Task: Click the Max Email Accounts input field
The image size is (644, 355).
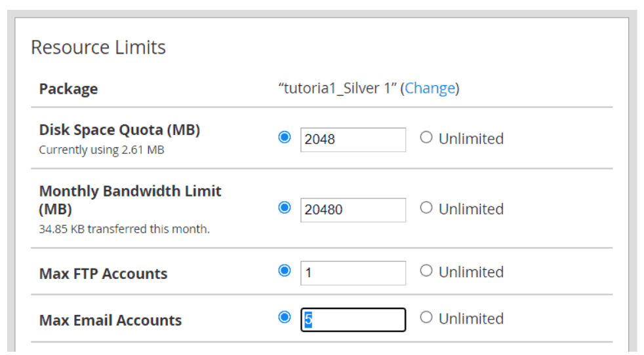Action: (x=353, y=320)
